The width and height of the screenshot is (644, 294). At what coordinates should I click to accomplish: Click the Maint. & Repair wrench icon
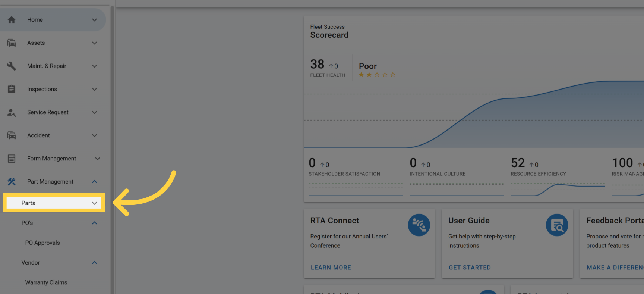tap(12, 66)
